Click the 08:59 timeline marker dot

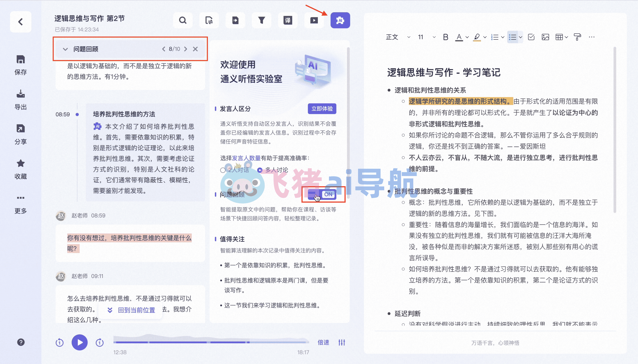[x=77, y=115]
